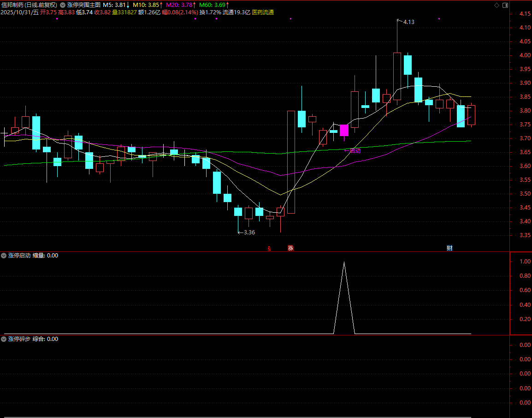Click the 涨停碎步 indicator name label

[x=19, y=339]
